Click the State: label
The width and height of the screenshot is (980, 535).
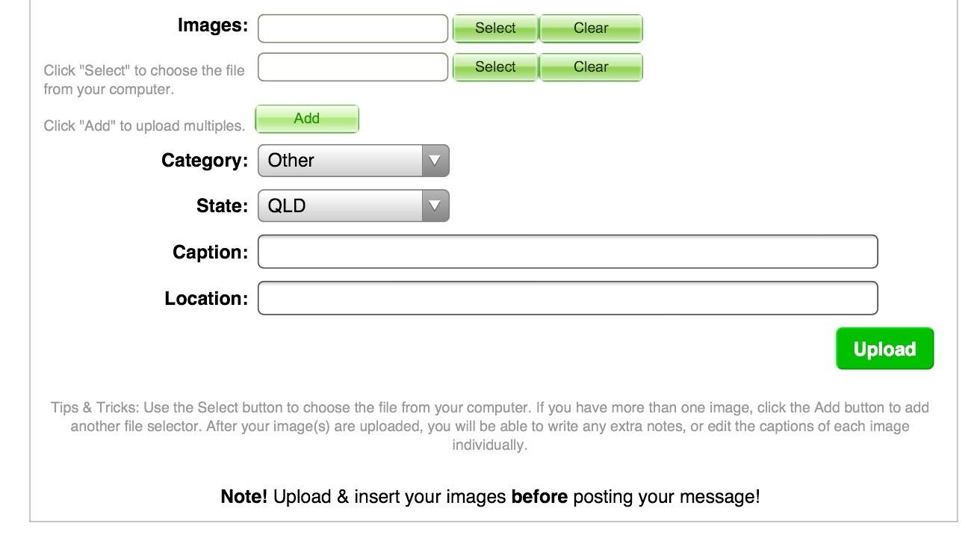(223, 206)
